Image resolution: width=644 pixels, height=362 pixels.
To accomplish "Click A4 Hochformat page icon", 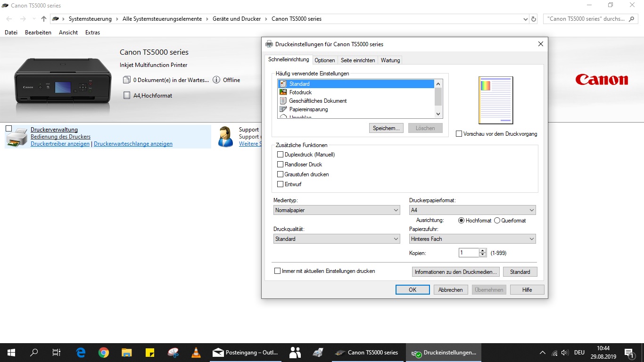I will pos(126,95).
